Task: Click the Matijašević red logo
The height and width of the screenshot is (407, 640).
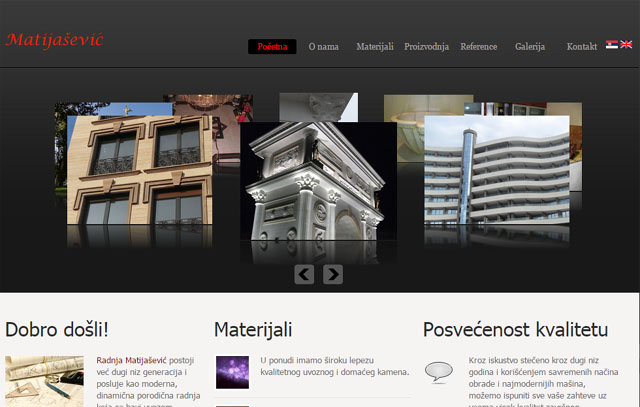Action: point(54,41)
